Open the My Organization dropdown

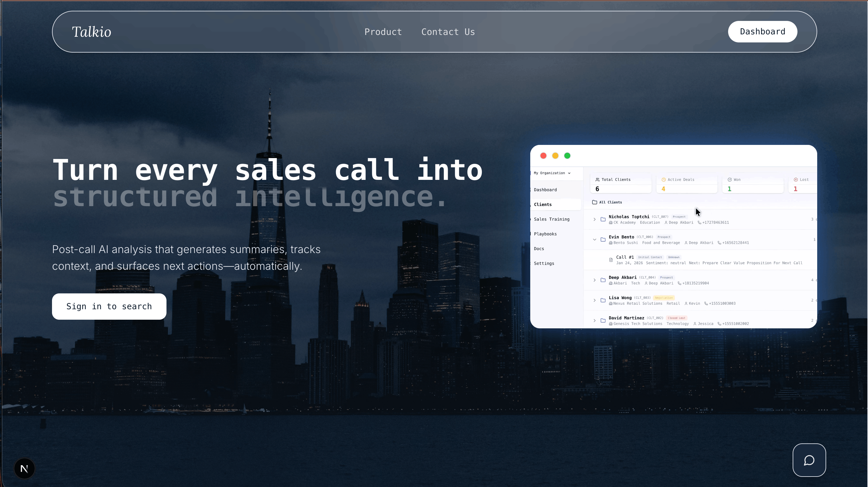552,173
